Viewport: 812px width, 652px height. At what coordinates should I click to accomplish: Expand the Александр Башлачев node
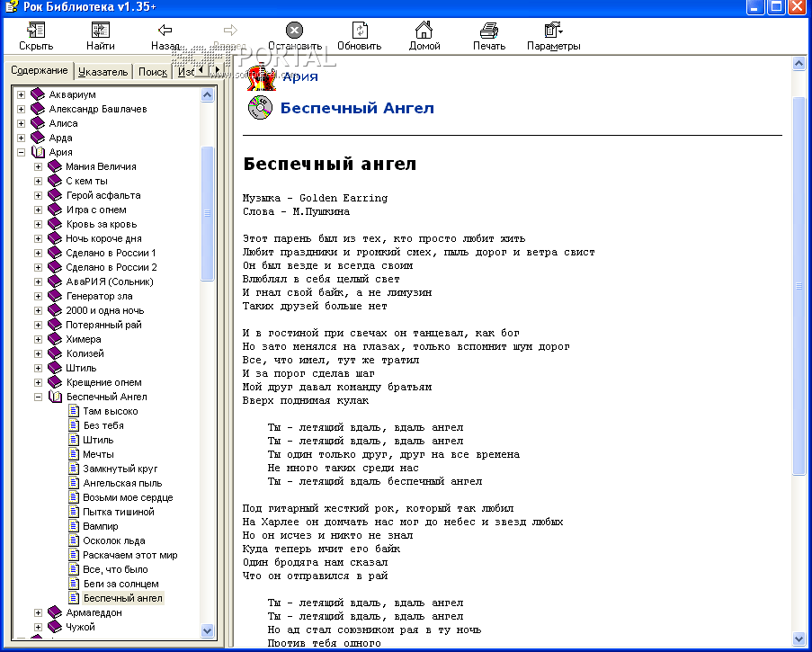22,110
